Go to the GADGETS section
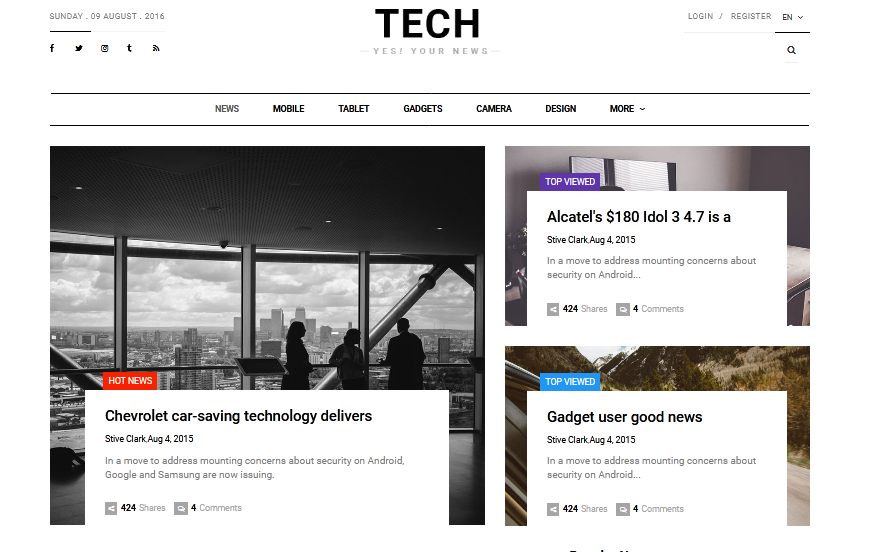 [x=423, y=109]
